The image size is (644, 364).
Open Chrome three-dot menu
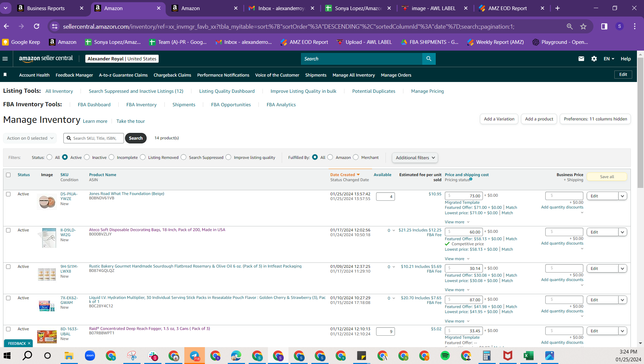635,26
